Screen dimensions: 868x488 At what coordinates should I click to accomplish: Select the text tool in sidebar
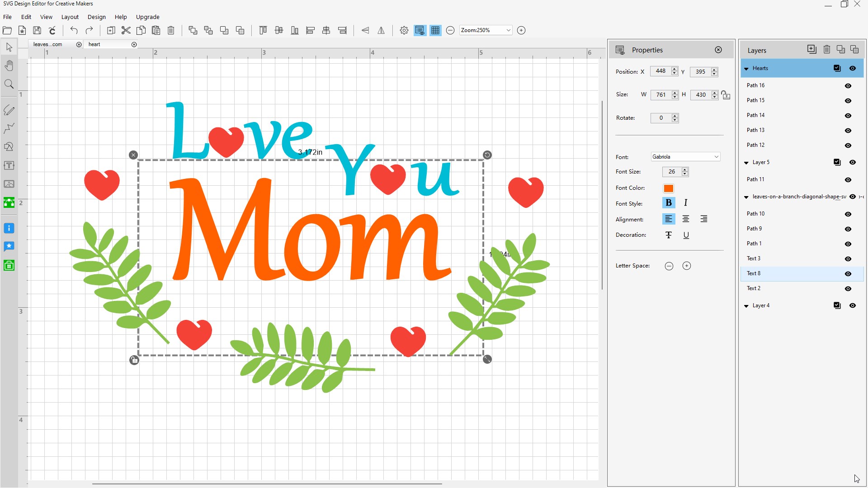coord(9,165)
